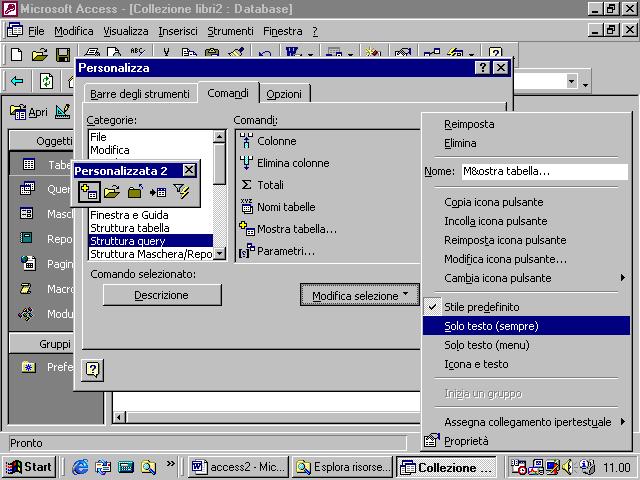Open the Finestra menu

point(282,31)
